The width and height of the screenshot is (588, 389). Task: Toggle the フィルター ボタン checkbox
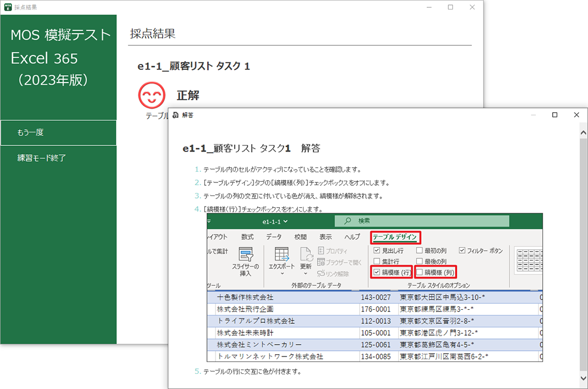click(462, 250)
